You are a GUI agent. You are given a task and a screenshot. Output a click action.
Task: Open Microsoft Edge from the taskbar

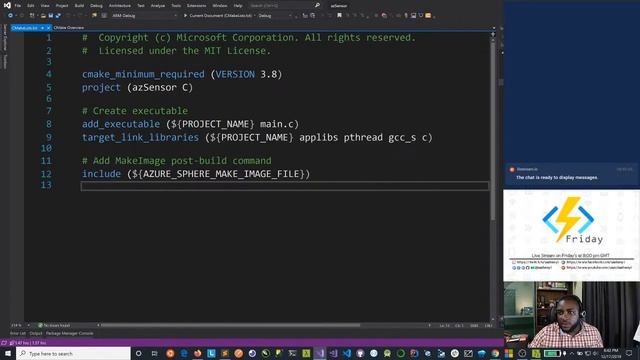click(184, 353)
